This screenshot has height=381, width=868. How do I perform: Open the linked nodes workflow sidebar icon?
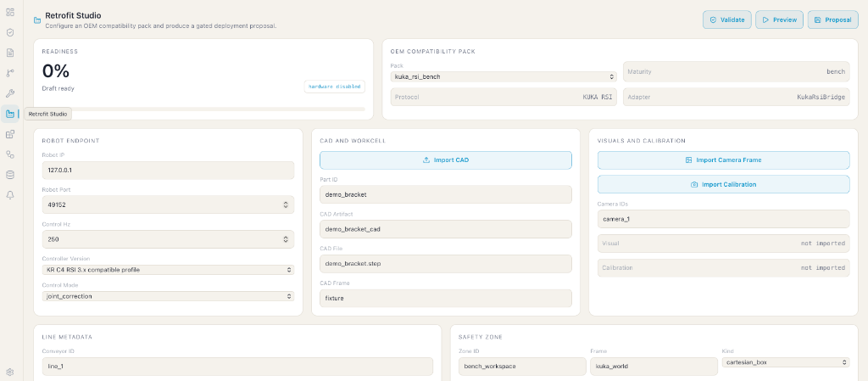click(10, 154)
